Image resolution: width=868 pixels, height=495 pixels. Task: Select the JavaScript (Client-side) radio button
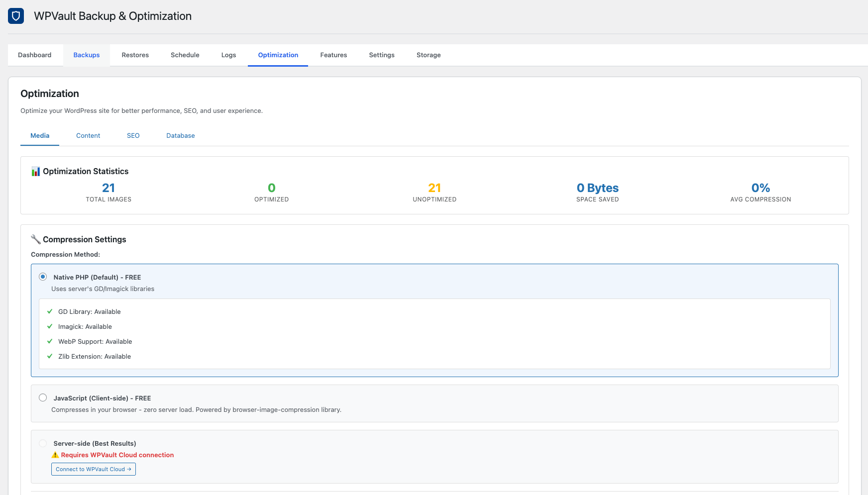pos(43,397)
